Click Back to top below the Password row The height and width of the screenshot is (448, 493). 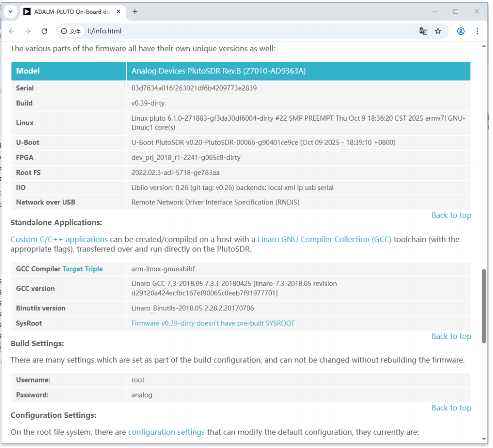451,408
